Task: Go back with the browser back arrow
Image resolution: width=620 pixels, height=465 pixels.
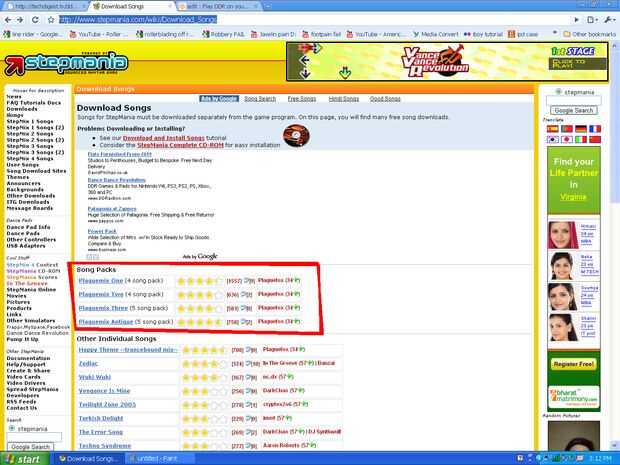Action: pos(8,20)
